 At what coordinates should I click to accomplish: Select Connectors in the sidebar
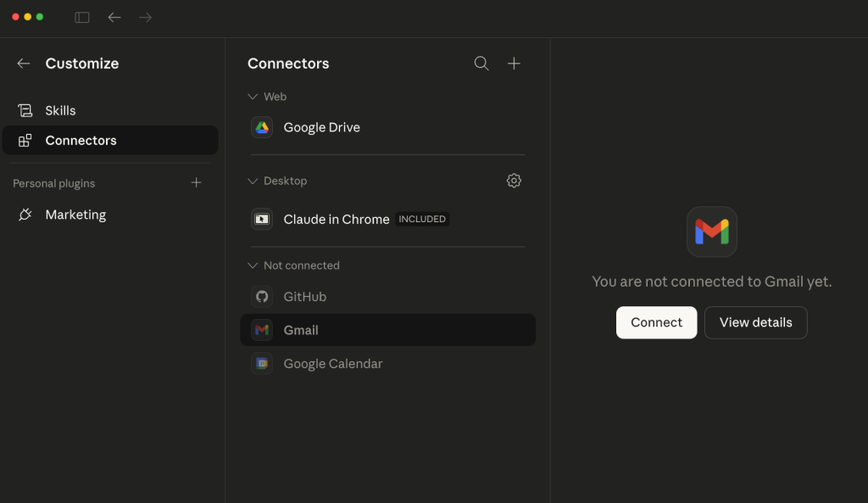tap(81, 141)
